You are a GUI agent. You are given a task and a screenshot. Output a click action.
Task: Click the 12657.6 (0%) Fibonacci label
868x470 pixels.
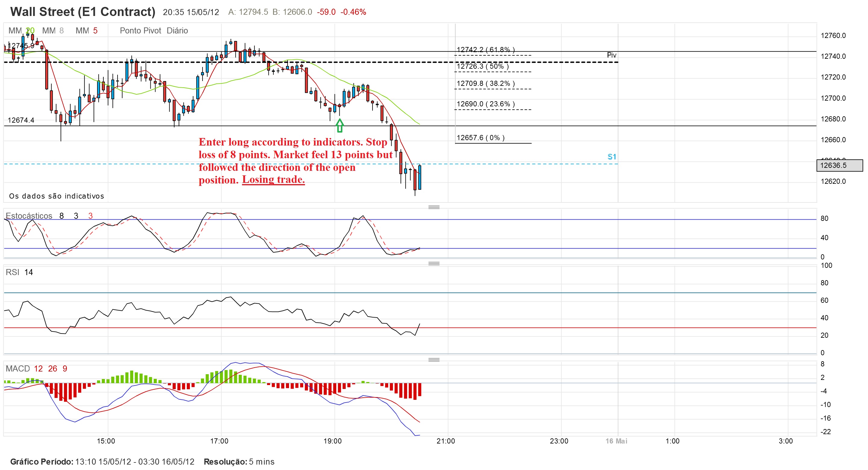point(480,138)
